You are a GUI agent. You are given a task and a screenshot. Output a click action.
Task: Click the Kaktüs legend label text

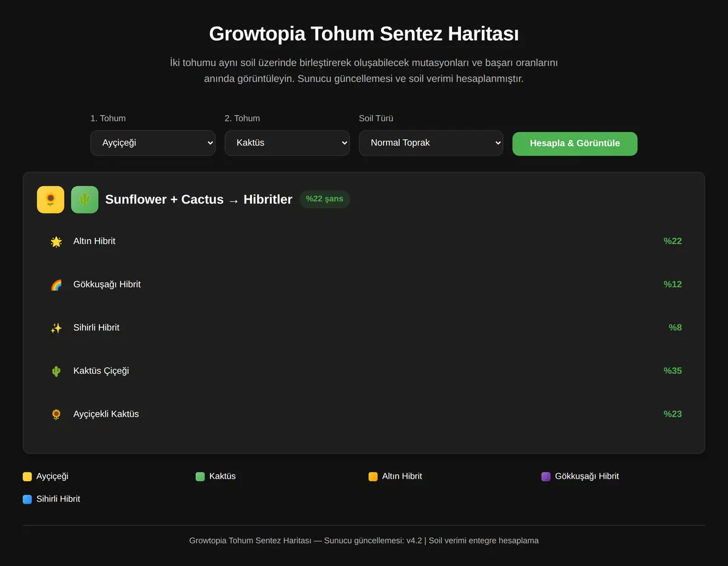(223, 477)
